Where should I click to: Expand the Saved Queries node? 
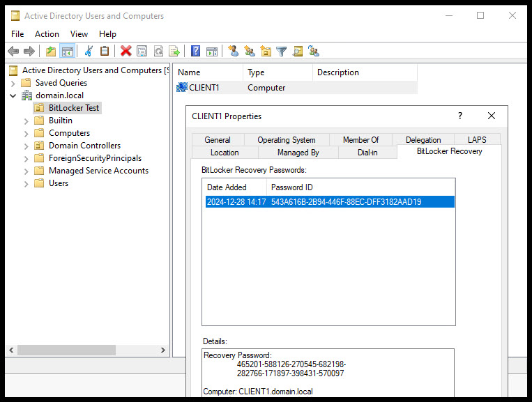13,83
